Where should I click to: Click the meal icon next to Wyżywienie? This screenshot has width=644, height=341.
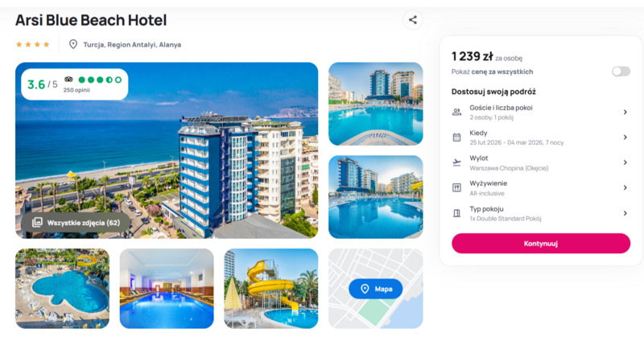tap(456, 188)
